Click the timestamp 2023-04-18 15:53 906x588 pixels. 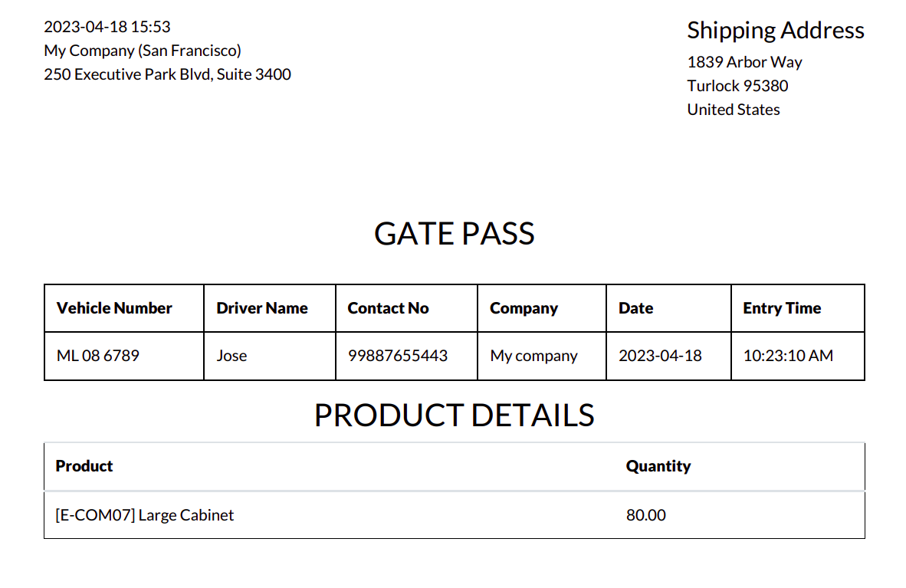coord(107,27)
